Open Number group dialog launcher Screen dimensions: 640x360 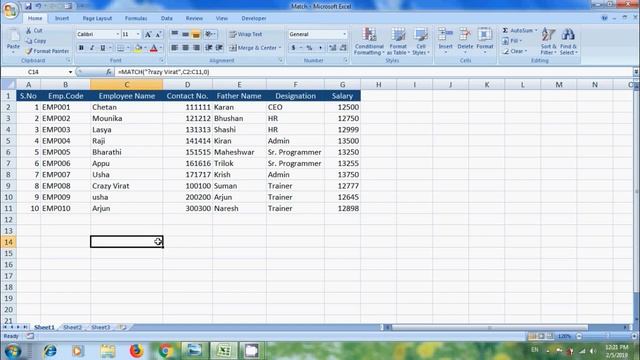click(346, 60)
